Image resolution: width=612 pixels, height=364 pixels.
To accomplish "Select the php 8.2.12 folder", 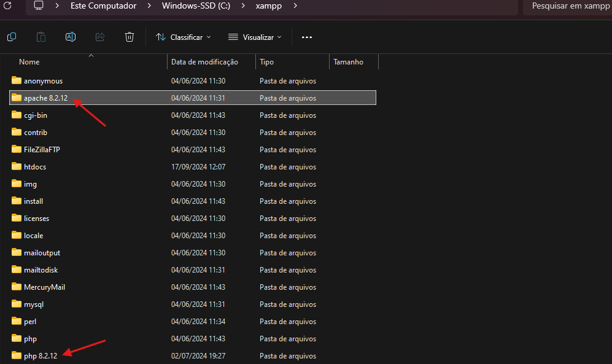I will click(x=41, y=356).
